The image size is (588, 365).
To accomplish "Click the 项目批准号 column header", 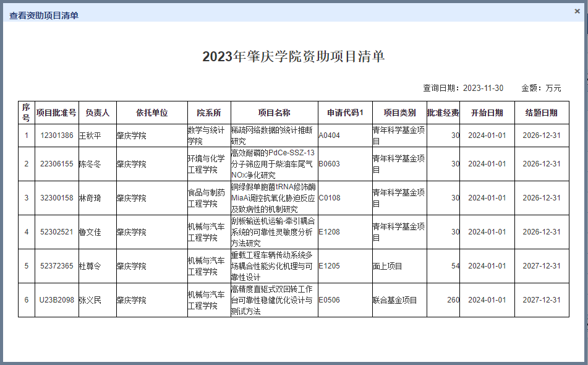I will pyautogui.click(x=56, y=113).
